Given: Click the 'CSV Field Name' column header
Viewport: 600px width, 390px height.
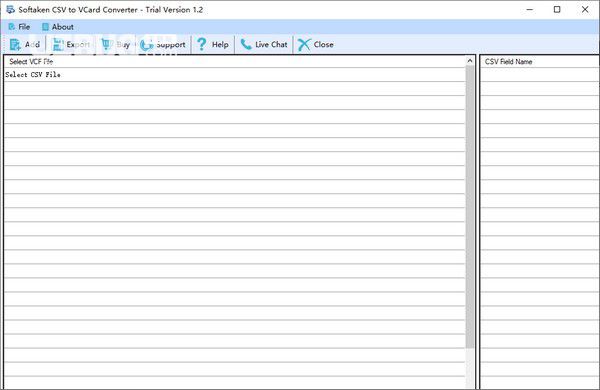Looking at the screenshot, I should (540, 61).
